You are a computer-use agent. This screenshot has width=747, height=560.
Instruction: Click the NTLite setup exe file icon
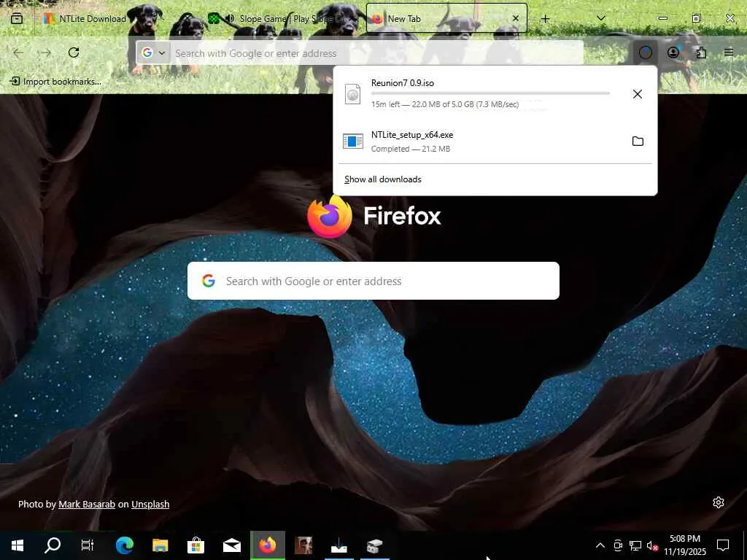[353, 141]
